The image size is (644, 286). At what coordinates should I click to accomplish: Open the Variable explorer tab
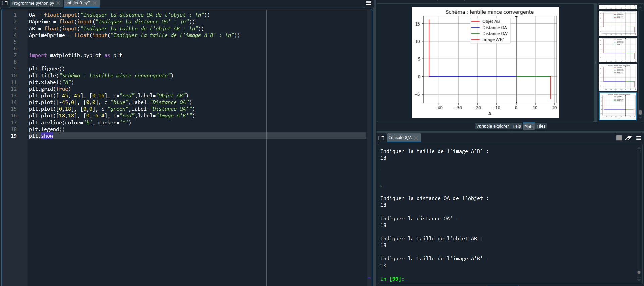click(x=492, y=126)
